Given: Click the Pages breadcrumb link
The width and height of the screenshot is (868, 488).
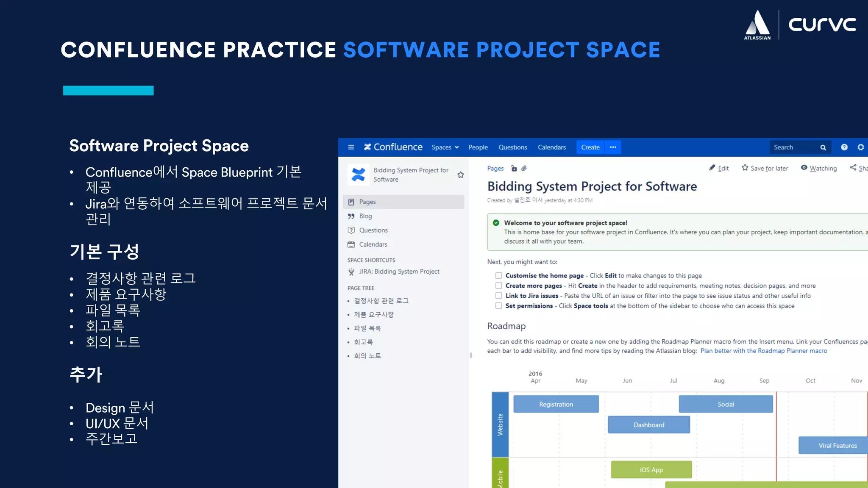Looking at the screenshot, I should click(495, 168).
